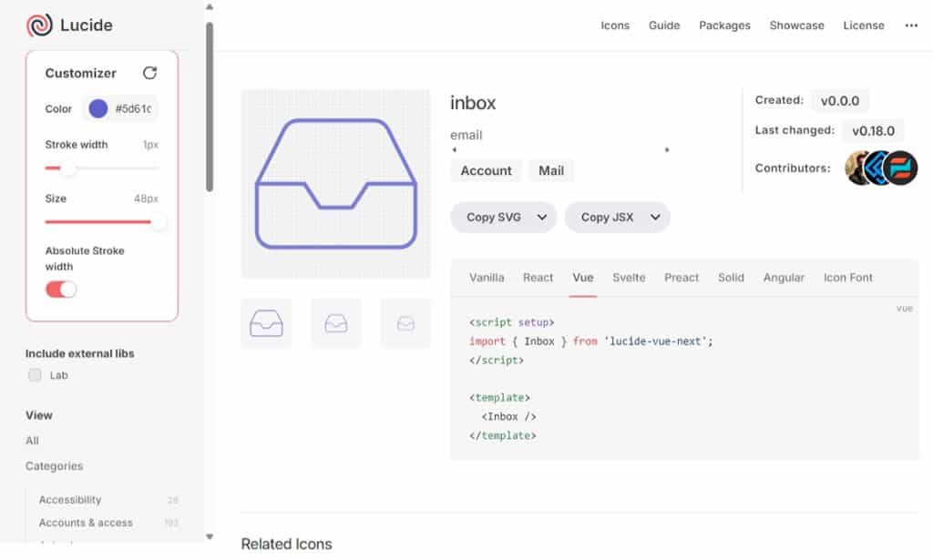This screenshot has height=560, width=933.
Task: Click the first contributor avatar
Action: pos(856,168)
